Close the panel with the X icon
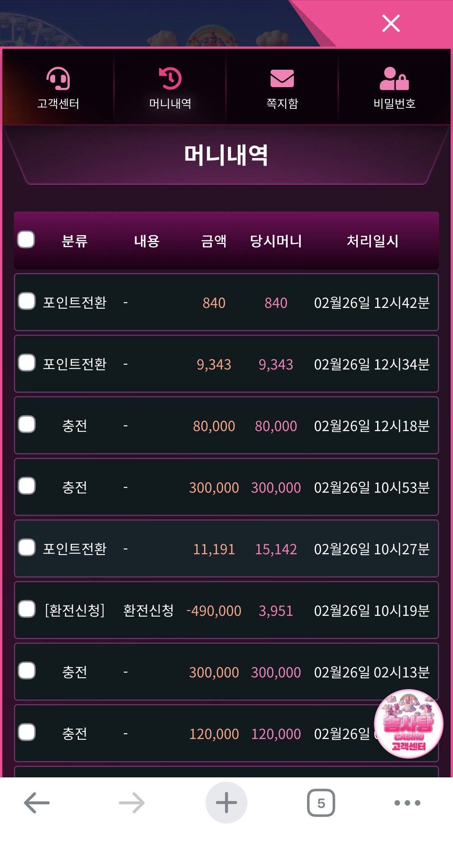The width and height of the screenshot is (453, 868). 391,23
